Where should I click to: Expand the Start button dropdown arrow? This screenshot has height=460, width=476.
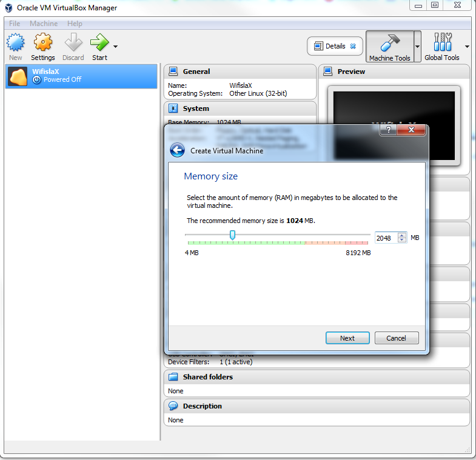tap(115, 47)
